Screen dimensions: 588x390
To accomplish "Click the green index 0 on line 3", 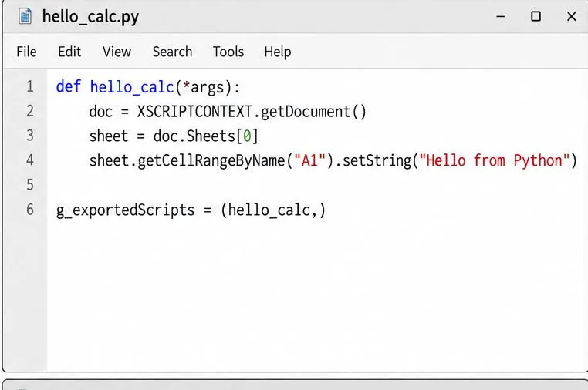I will (247, 136).
